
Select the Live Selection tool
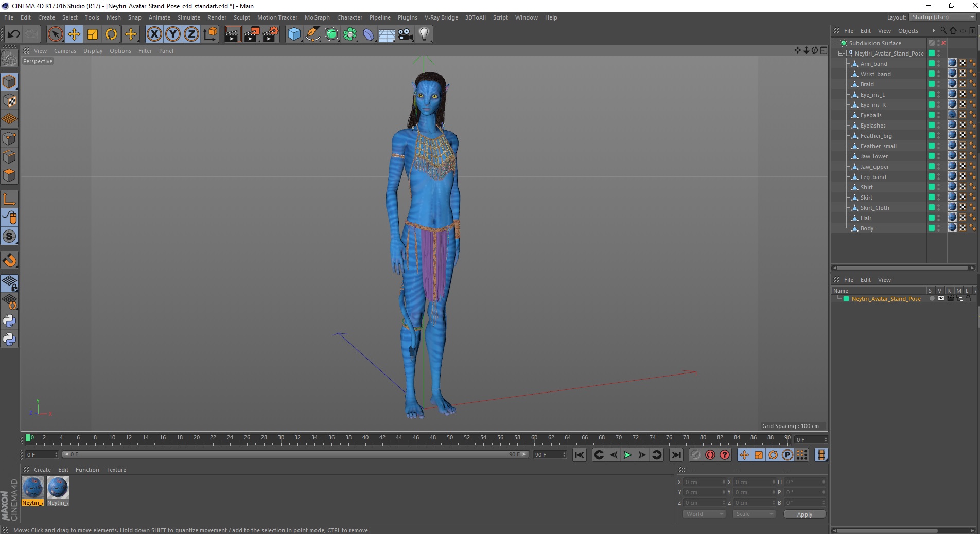(x=55, y=34)
